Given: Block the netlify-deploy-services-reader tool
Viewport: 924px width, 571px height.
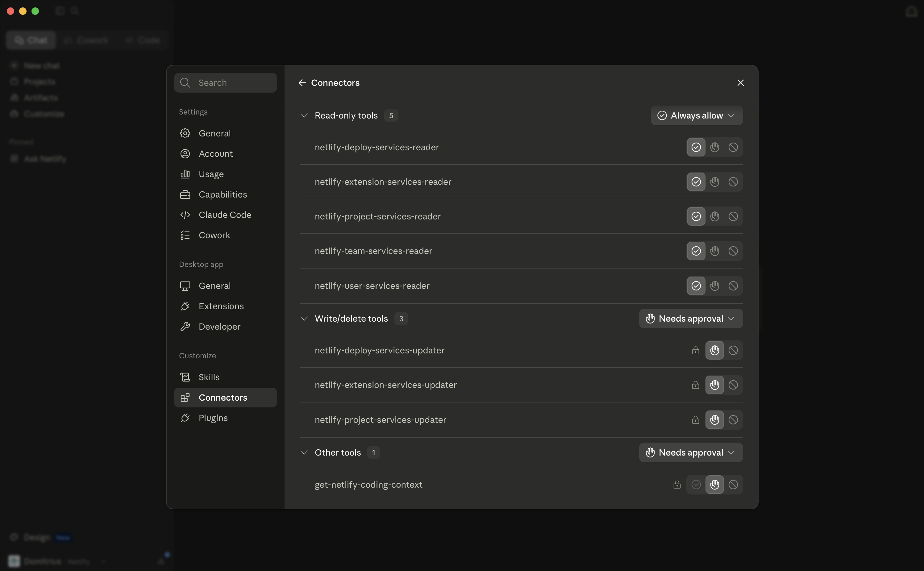Looking at the screenshot, I should point(733,147).
